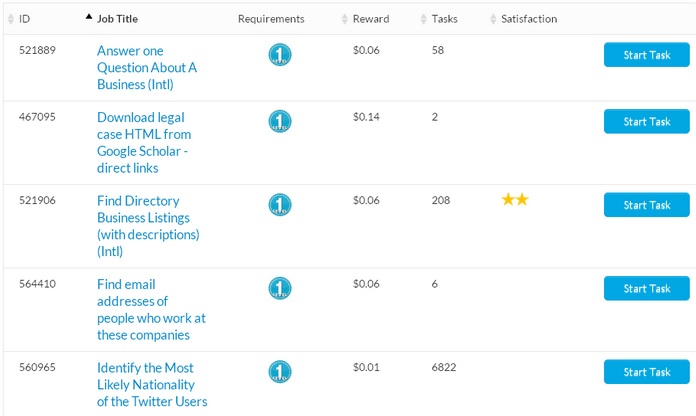Open Find Directory Business Listings job
The height and width of the screenshot is (416, 696).
[x=148, y=226]
